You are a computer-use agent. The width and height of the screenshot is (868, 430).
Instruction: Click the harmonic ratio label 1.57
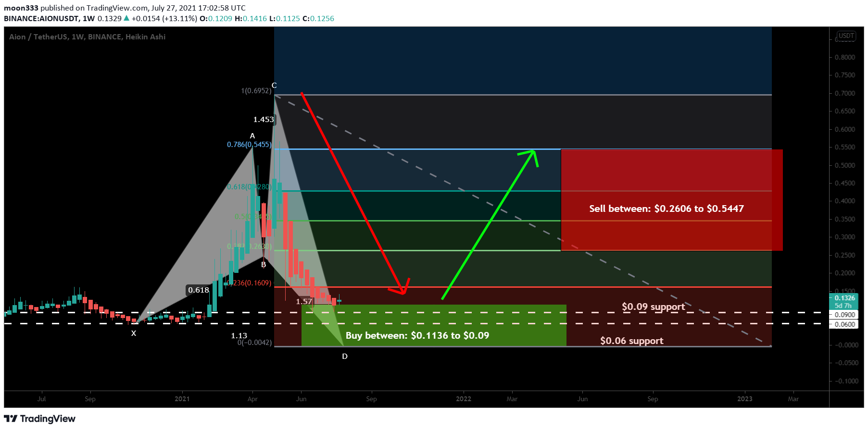pyautogui.click(x=304, y=301)
